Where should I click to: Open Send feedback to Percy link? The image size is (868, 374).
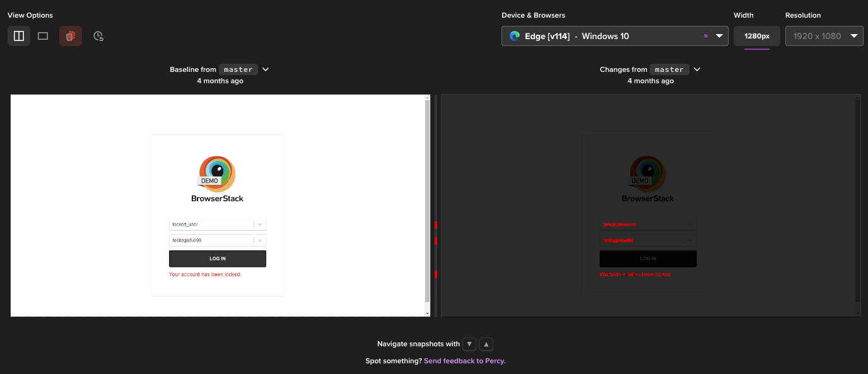(x=464, y=361)
